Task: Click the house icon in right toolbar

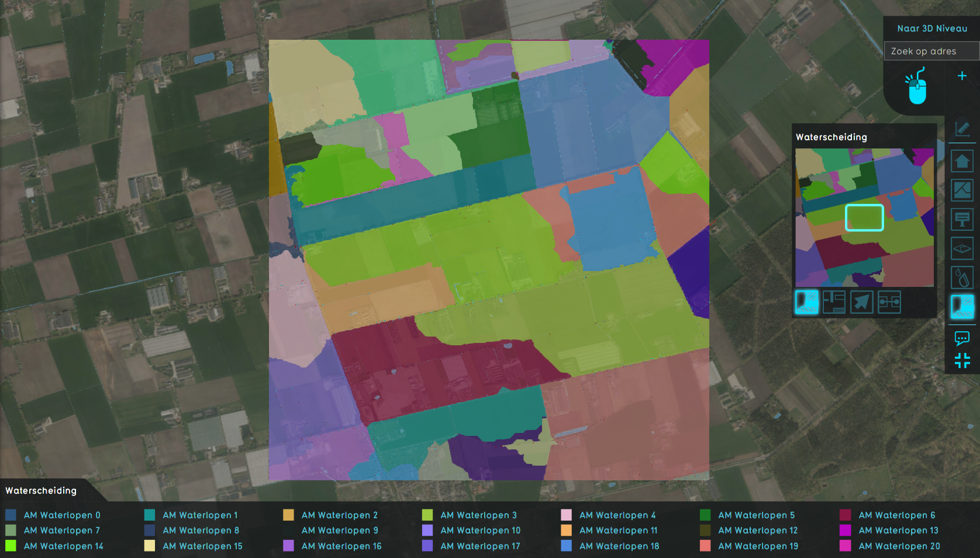Action: tap(962, 161)
